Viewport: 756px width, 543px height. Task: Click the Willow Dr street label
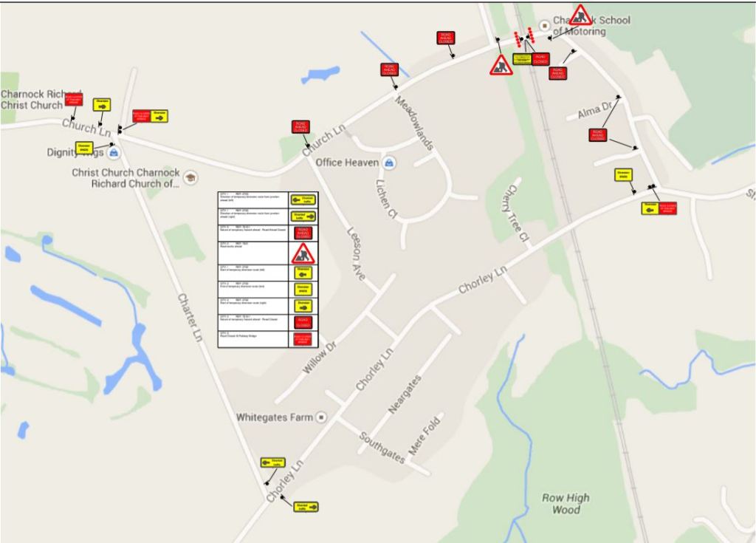tap(319, 357)
